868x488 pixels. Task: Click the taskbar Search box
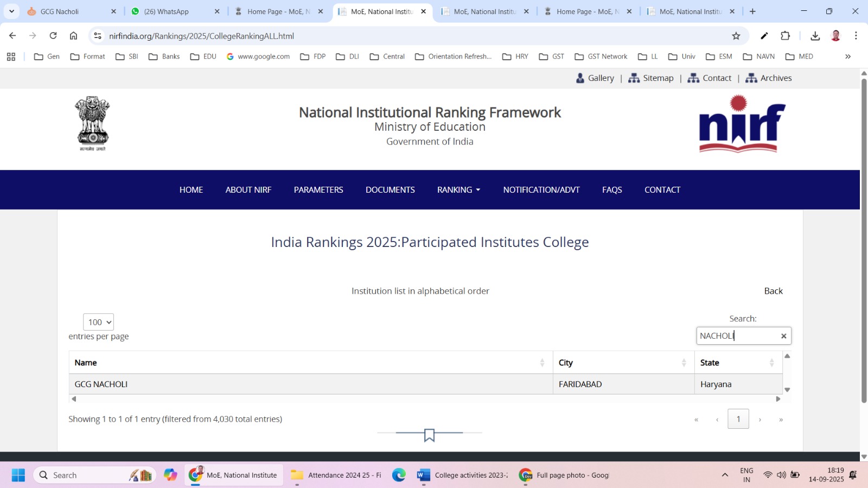pyautogui.click(x=95, y=475)
